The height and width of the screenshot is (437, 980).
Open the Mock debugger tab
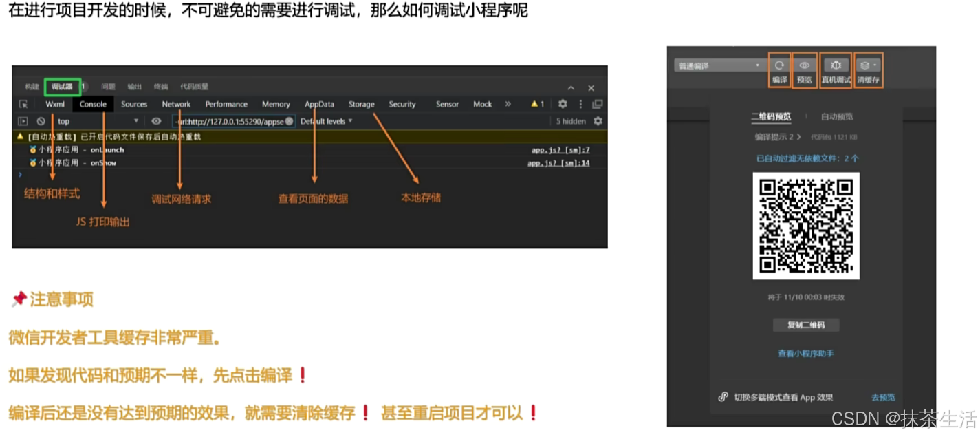(x=482, y=104)
